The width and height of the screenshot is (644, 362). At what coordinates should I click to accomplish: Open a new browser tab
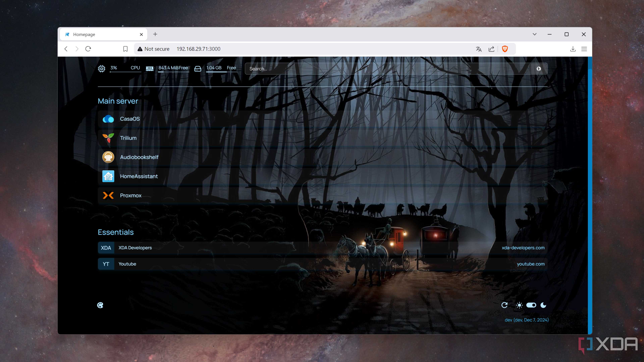pos(155,34)
